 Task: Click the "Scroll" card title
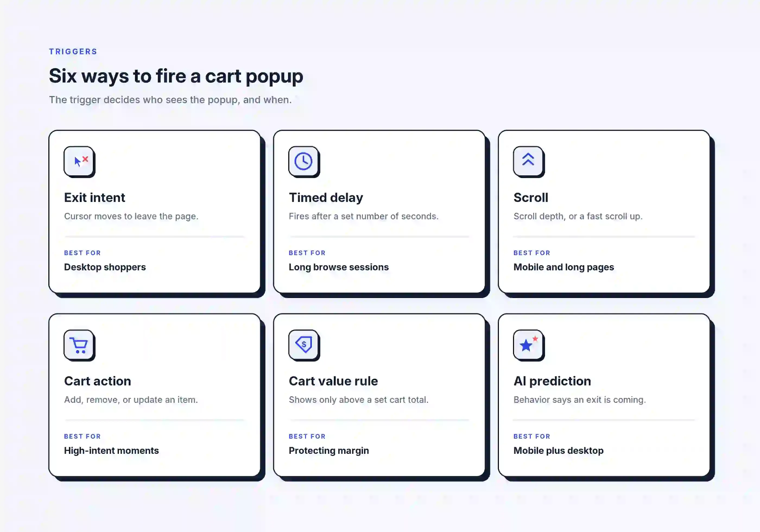pos(531,198)
